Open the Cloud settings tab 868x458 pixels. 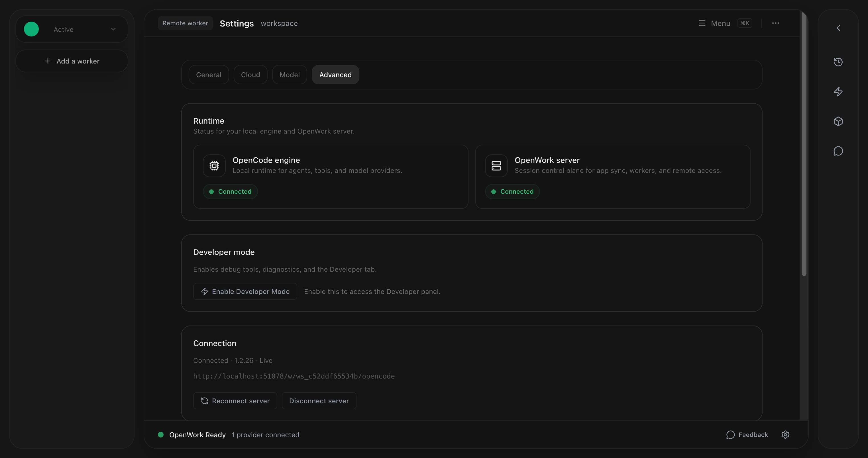click(250, 75)
